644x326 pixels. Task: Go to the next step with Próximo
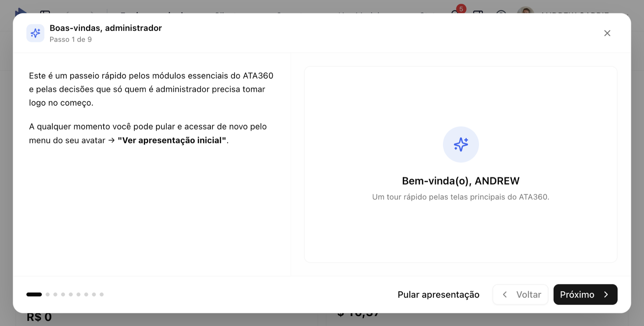[x=585, y=294]
